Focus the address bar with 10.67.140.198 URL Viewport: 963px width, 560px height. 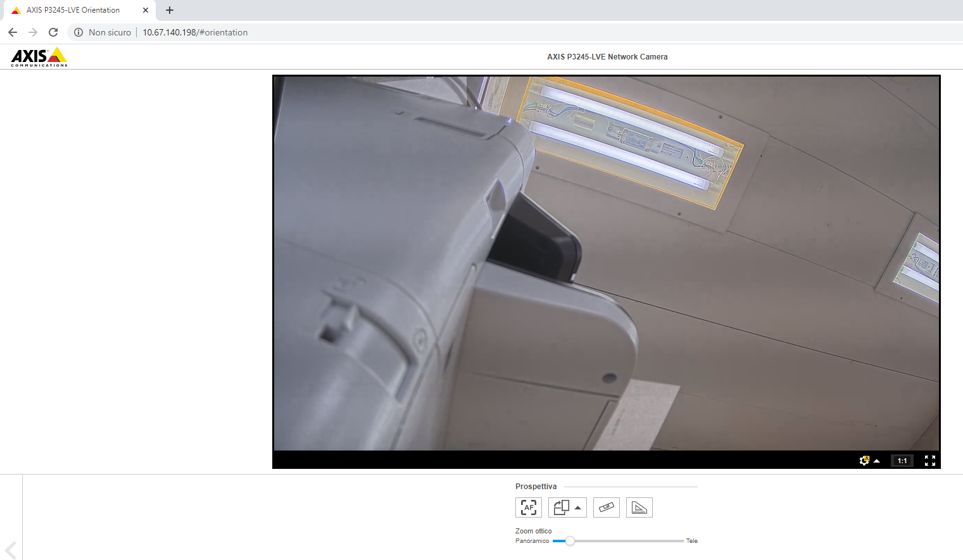[x=195, y=32]
